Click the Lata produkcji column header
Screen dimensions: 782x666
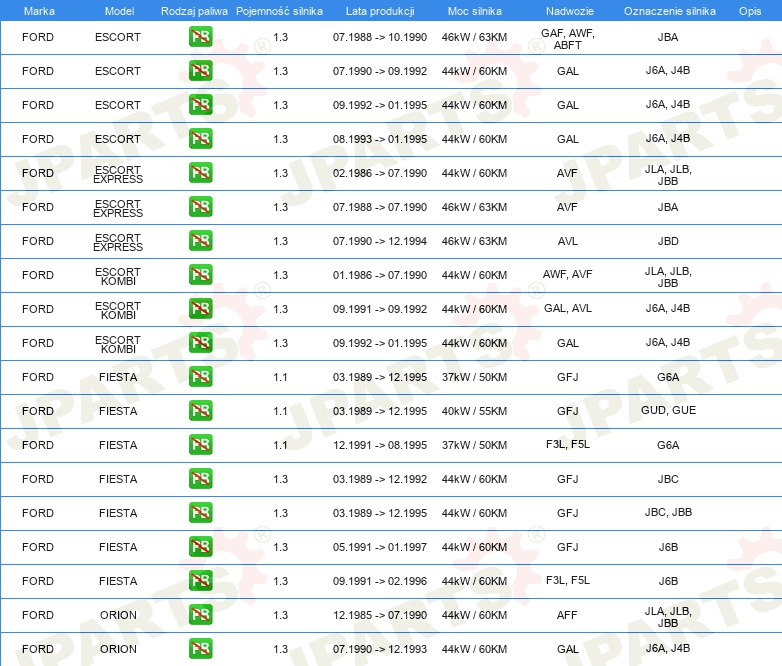coord(380,11)
